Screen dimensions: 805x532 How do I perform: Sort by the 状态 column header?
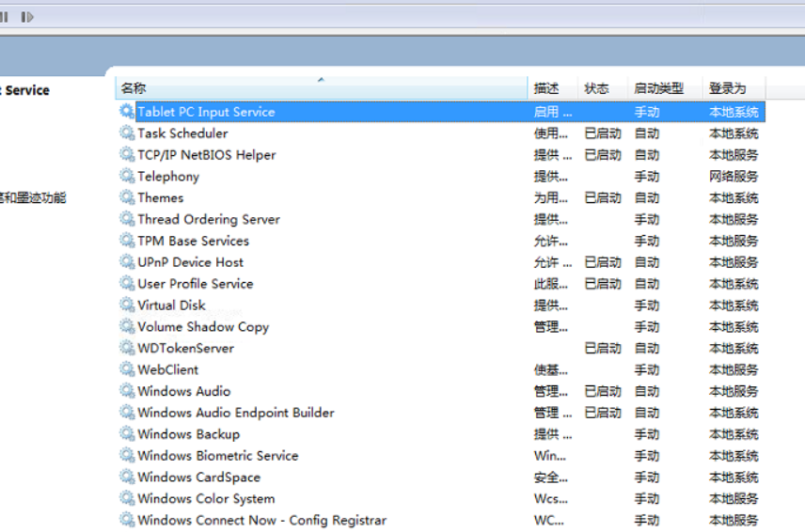click(603, 88)
